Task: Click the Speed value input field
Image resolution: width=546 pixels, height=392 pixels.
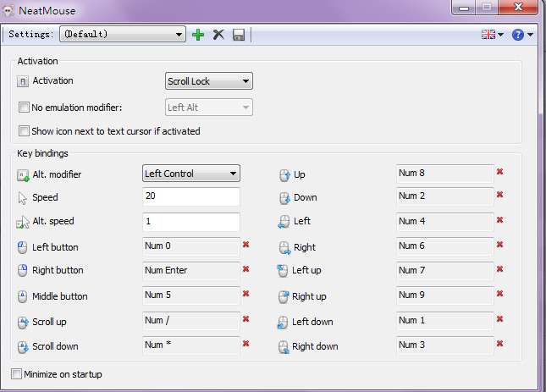Action: (x=190, y=196)
